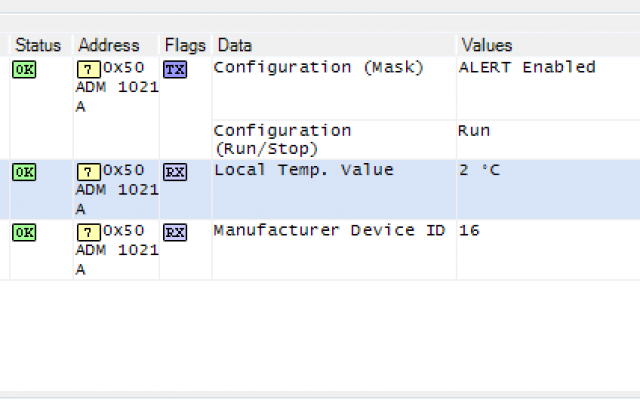Select the TX flag icon
This screenshot has height=400, width=640.
(x=174, y=70)
